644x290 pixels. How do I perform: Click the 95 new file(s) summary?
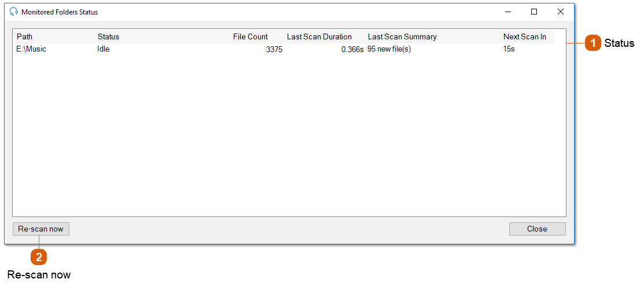pyautogui.click(x=389, y=49)
